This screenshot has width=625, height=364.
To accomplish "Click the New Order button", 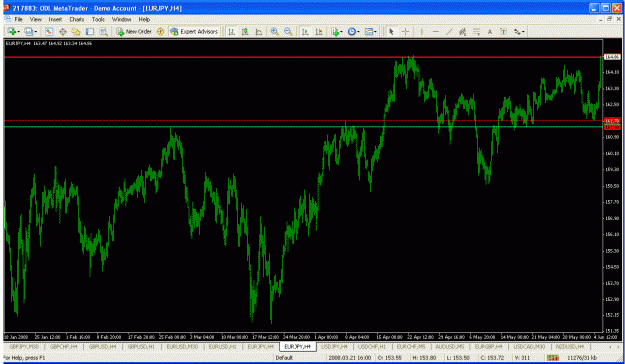I will 134,31.
